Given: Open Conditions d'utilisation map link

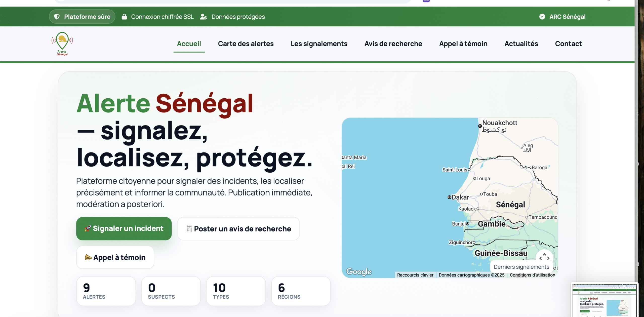Looking at the screenshot, I should pos(532,275).
